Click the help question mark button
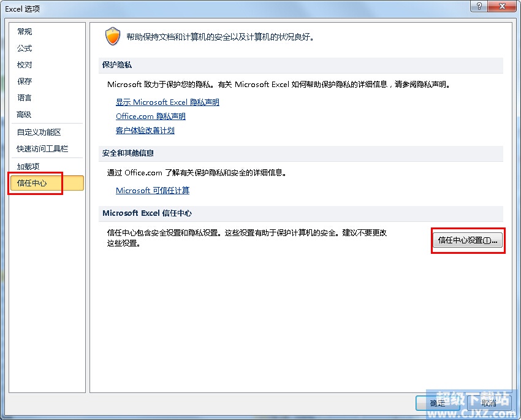This screenshot has height=420, width=521. (479, 6)
